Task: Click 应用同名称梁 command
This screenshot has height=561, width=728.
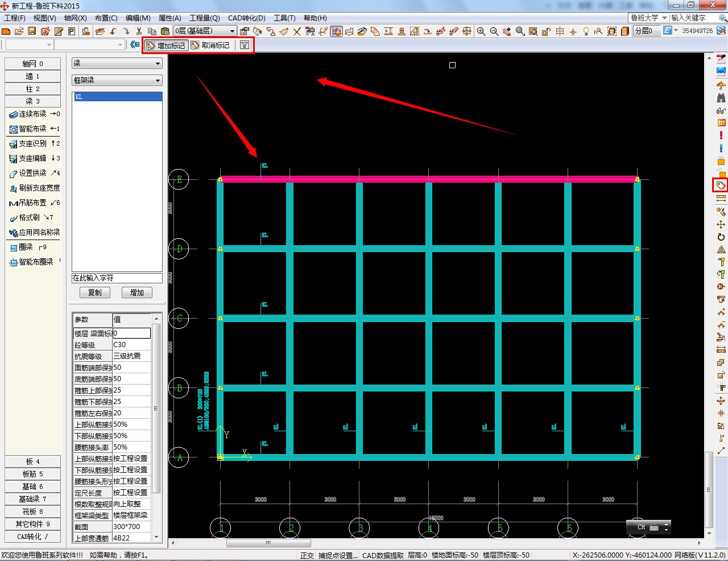Action: [x=34, y=232]
